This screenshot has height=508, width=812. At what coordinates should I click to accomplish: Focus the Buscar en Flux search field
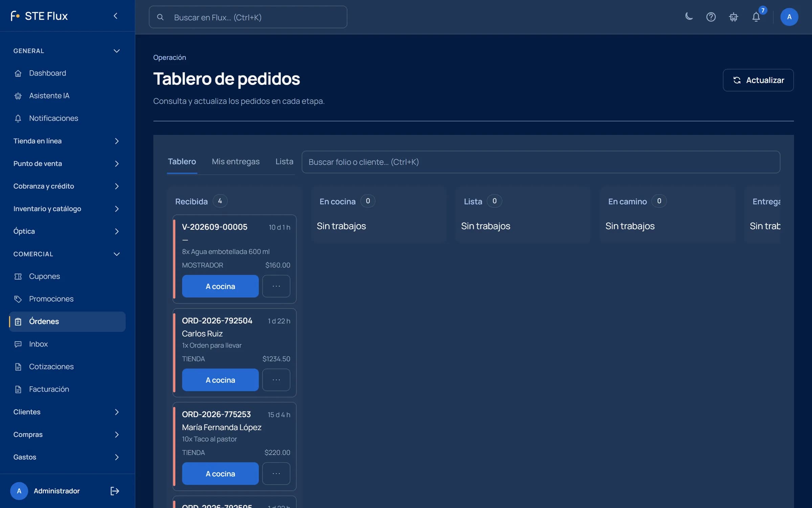248,17
